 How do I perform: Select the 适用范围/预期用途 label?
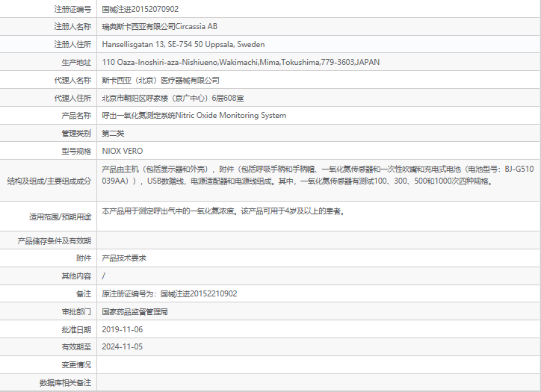coord(60,217)
